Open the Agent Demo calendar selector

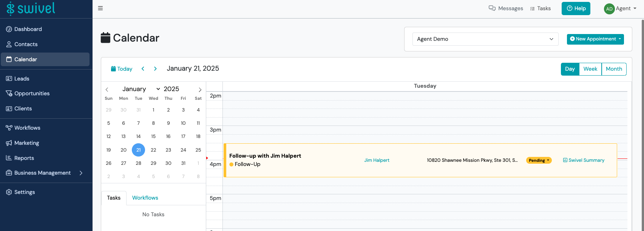point(485,39)
